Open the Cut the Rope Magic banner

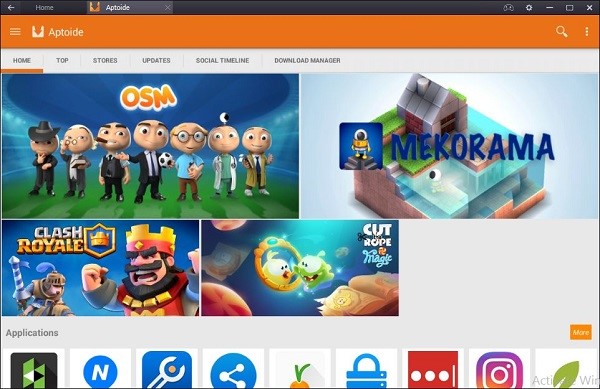[x=300, y=268]
